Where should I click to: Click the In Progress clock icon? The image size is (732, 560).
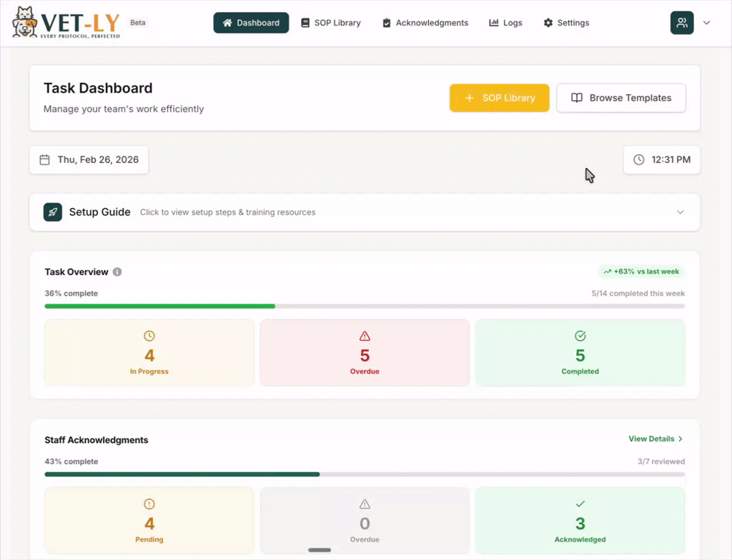click(x=149, y=336)
